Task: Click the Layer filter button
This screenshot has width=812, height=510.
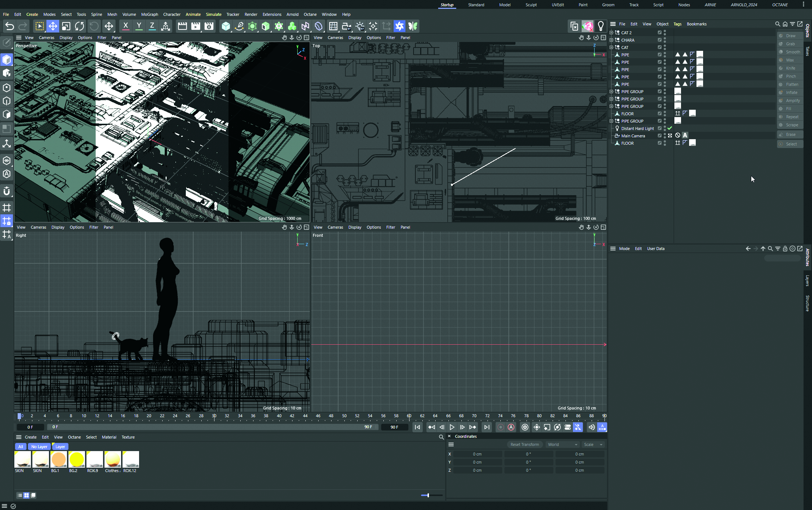Action: click(60, 447)
